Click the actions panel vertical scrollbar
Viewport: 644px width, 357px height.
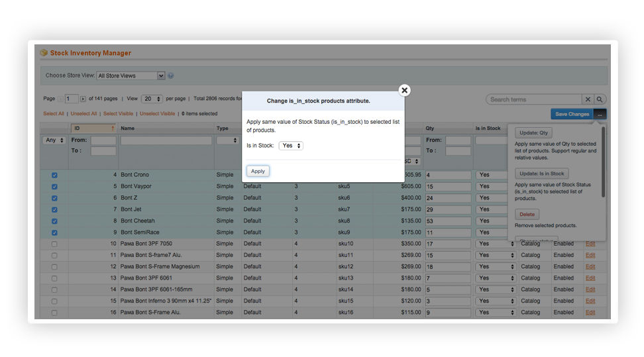pyautogui.click(x=603, y=162)
